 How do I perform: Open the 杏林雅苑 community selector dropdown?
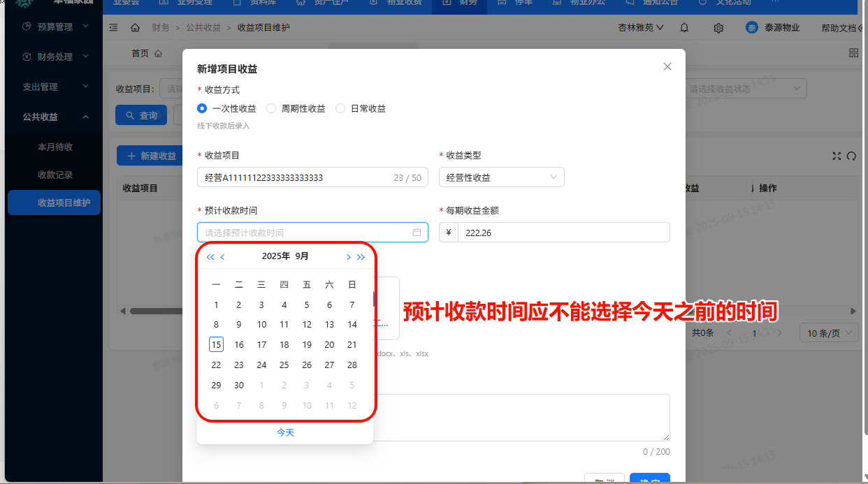tap(640, 27)
